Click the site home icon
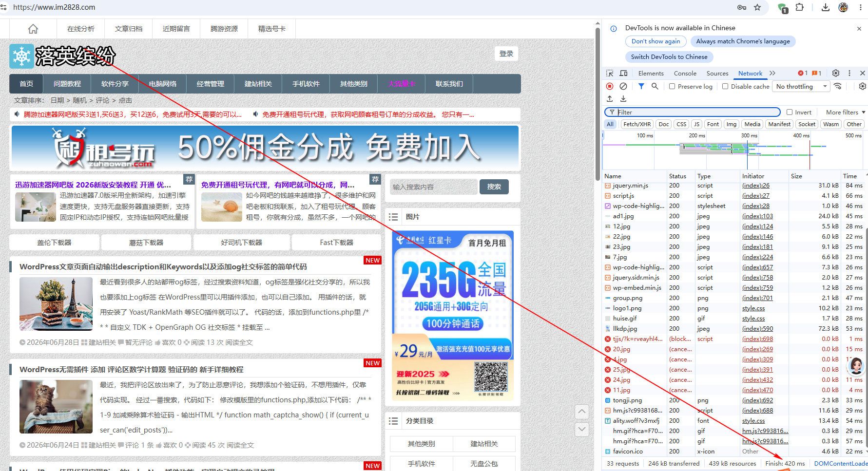Viewport: 868px width, 471px height. point(33,29)
